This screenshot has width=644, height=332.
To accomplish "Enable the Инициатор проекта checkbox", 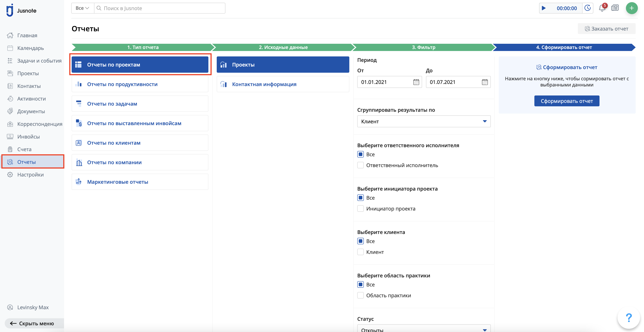I will [360, 209].
